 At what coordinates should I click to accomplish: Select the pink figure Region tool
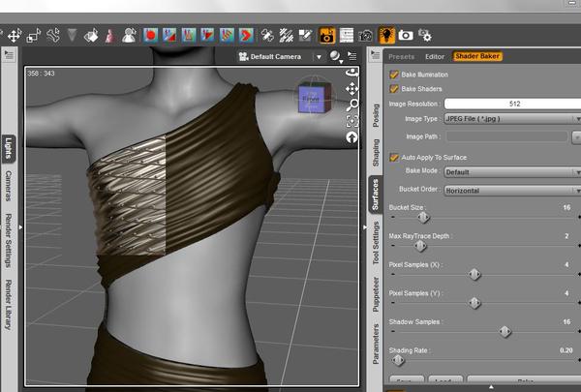coord(110,36)
